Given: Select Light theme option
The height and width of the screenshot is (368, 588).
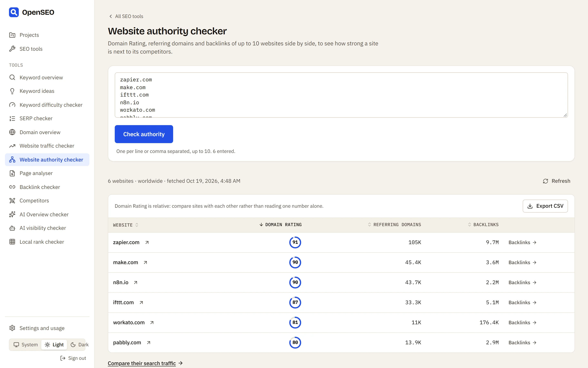Looking at the screenshot, I should point(54,345).
